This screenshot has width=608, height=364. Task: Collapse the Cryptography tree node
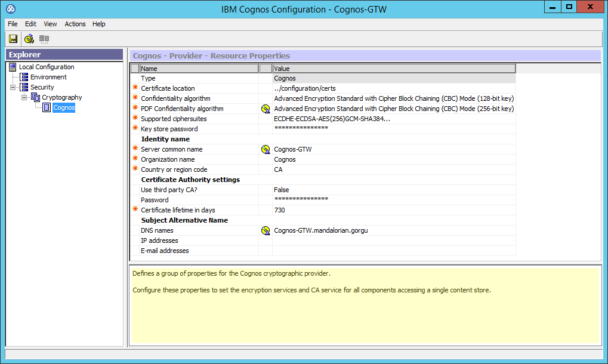pos(24,97)
